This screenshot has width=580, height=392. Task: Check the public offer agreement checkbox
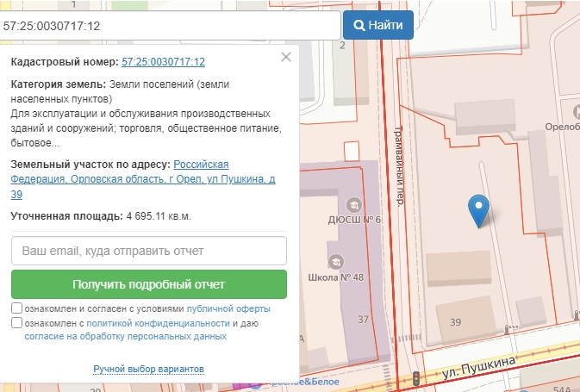pos(17,308)
